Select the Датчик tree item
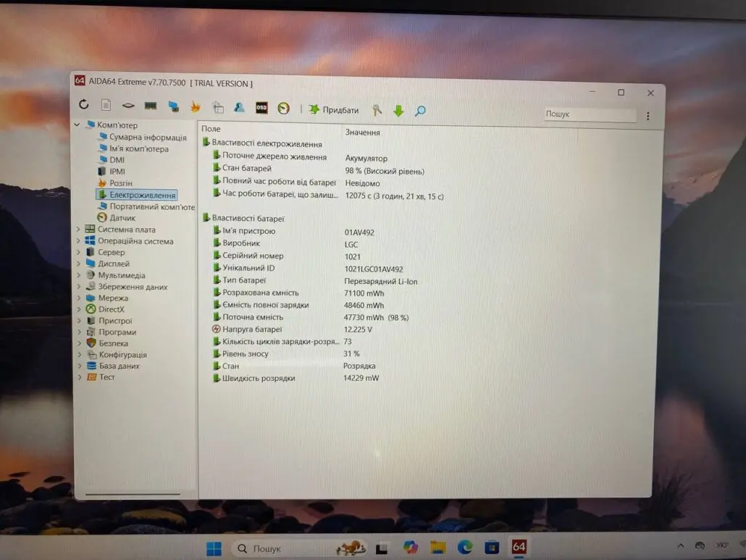Screen dimensions: 746x560 pos(122,218)
